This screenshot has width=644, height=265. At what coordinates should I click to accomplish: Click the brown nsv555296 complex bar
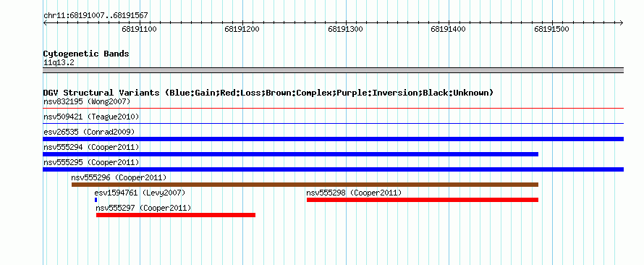305,185
